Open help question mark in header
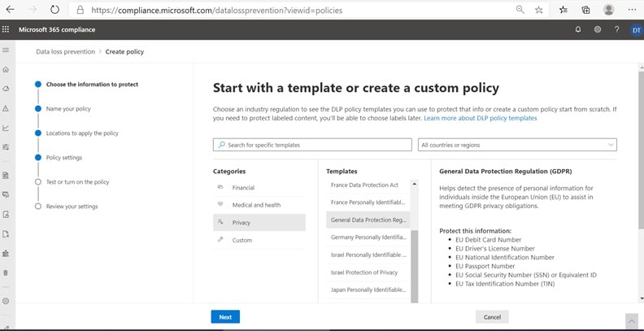The height and width of the screenshot is (331, 644). [x=616, y=29]
